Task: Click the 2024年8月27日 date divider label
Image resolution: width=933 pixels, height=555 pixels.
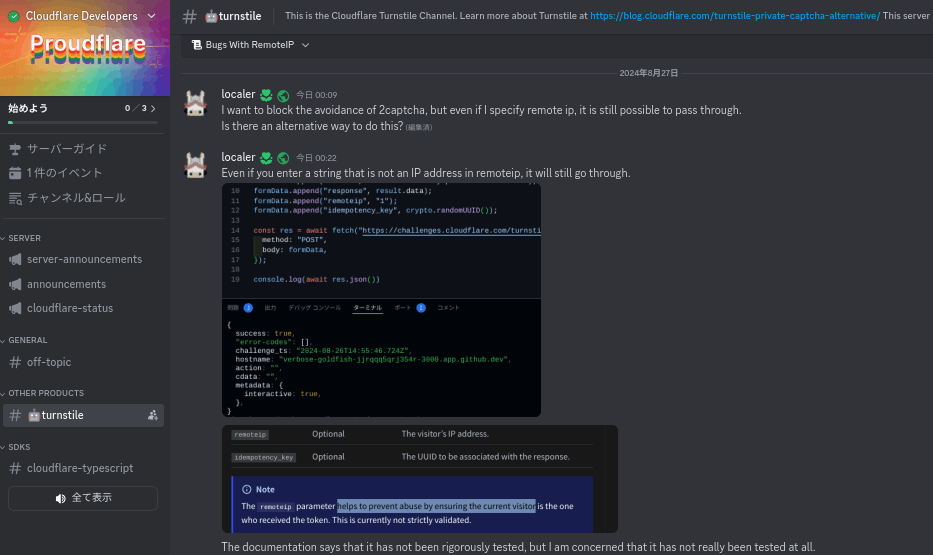Action: pos(649,73)
